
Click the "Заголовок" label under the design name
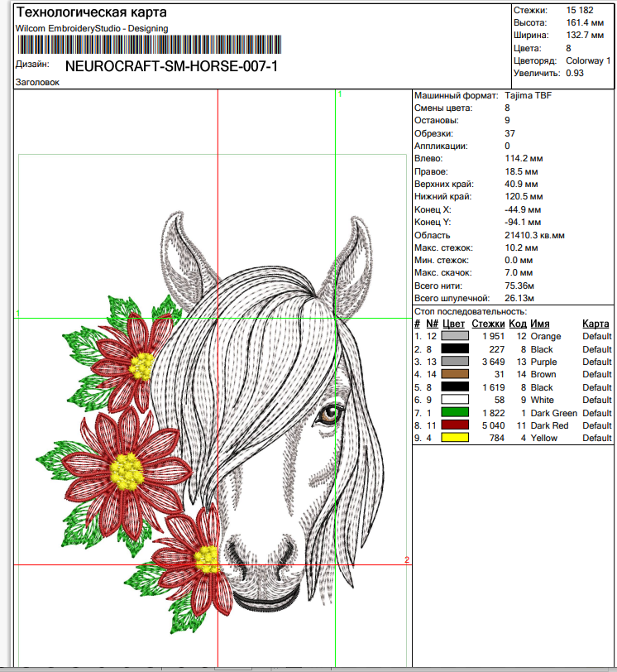37,83
